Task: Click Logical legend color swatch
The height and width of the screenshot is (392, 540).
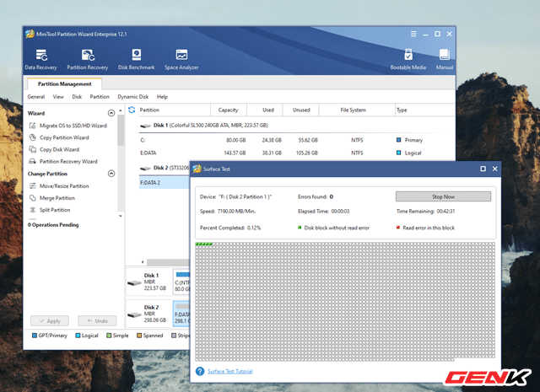Action: pyautogui.click(x=78, y=336)
